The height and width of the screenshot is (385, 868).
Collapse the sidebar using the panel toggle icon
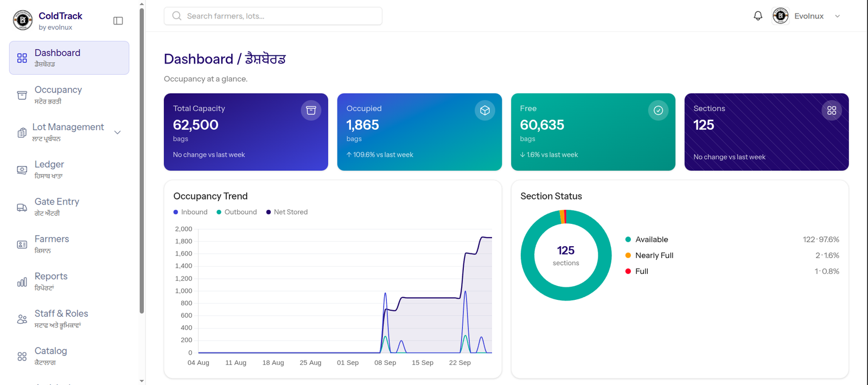118,21
